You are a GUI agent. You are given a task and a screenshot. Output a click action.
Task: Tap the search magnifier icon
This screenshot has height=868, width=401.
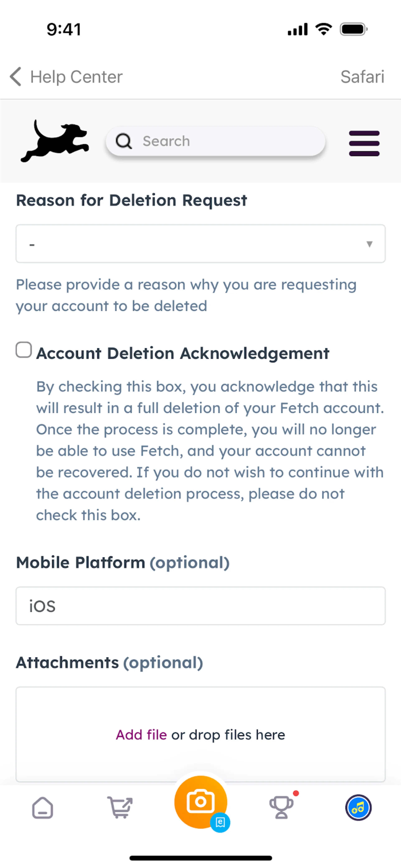pyautogui.click(x=124, y=141)
